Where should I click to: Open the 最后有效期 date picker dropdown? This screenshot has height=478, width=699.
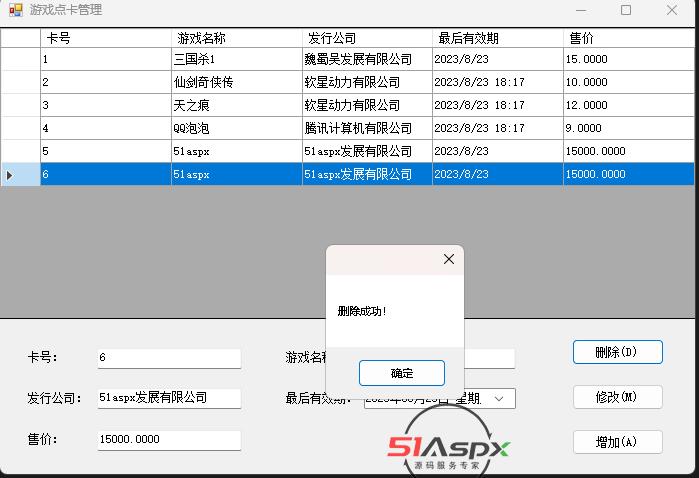(x=499, y=399)
